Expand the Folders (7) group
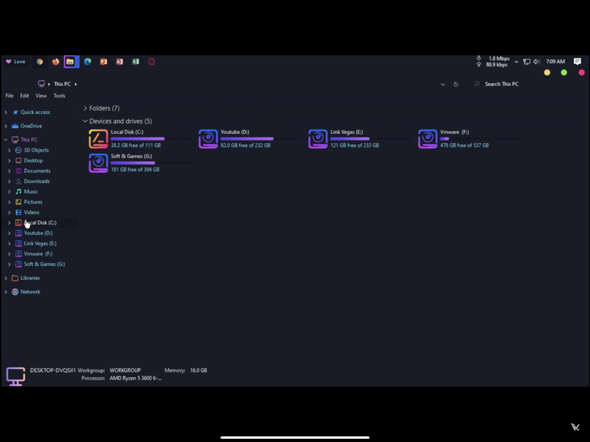590x442 pixels. (85, 108)
